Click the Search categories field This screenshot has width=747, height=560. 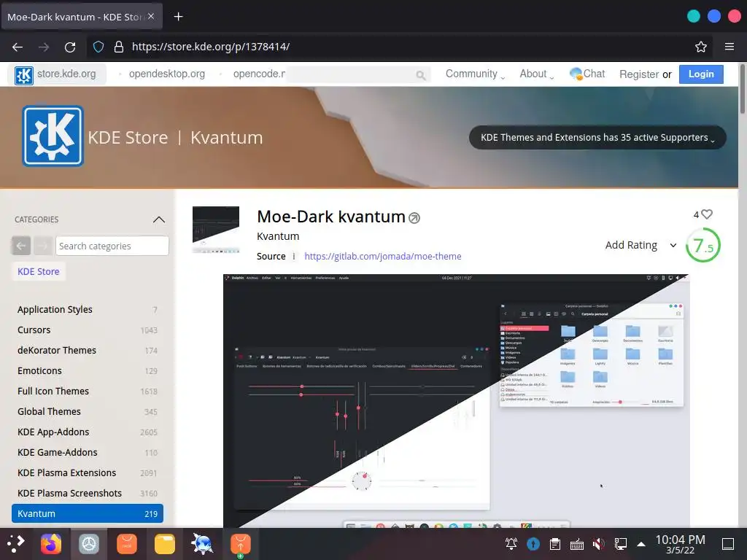point(112,246)
